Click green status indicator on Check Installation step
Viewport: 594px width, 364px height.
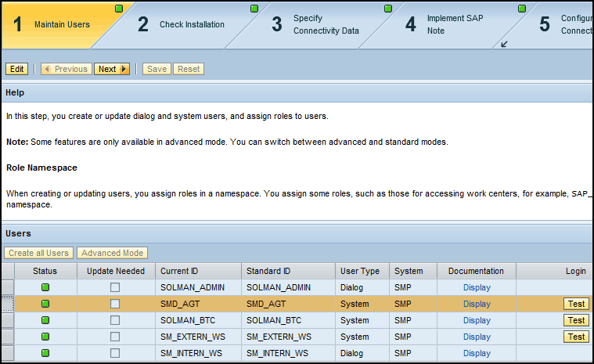coord(254,9)
